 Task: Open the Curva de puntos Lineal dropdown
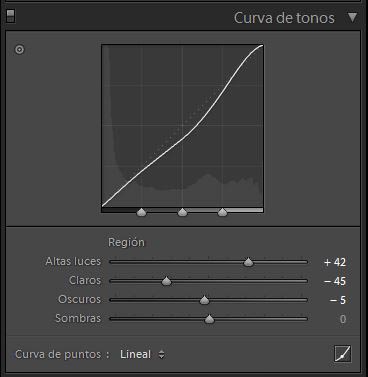coord(142,354)
